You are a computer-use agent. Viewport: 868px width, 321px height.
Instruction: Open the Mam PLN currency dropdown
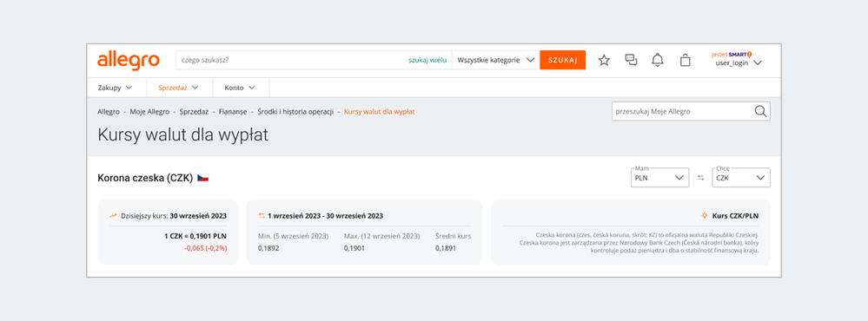tap(659, 178)
